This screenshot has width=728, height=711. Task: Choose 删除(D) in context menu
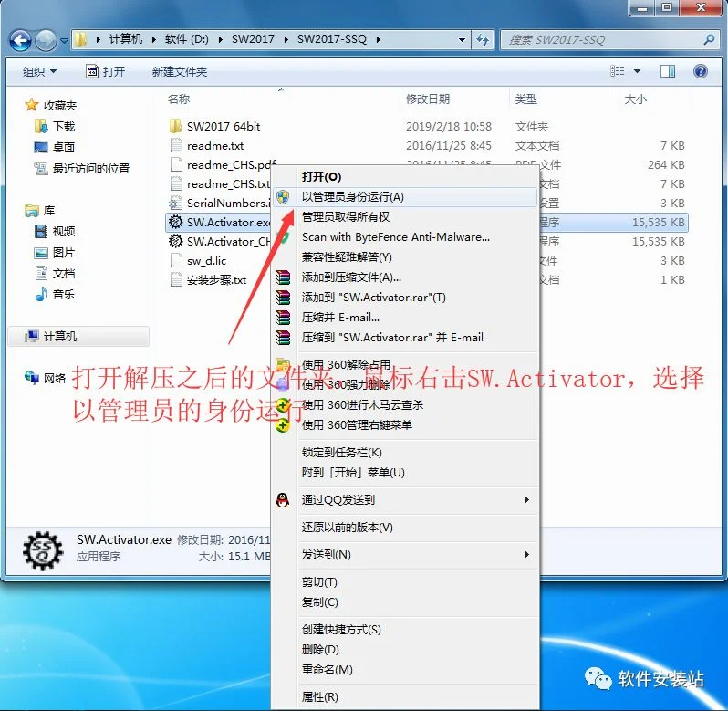pyautogui.click(x=405, y=649)
